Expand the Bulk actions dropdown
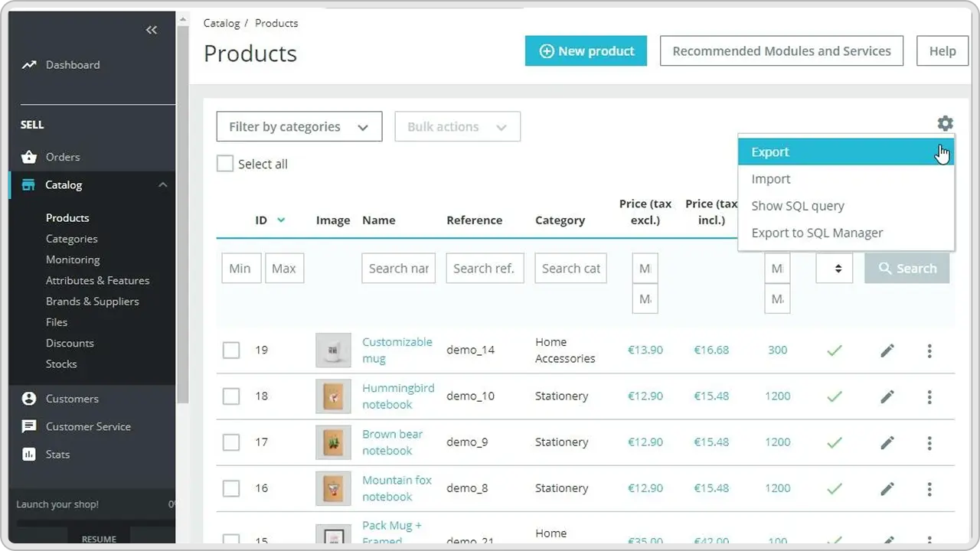 [x=457, y=127]
